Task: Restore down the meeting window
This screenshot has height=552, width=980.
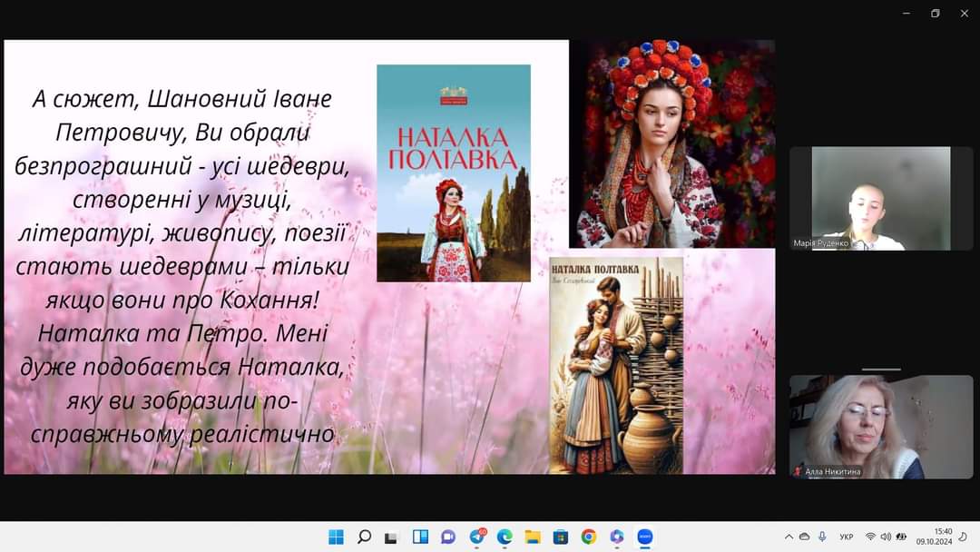Action: click(935, 13)
